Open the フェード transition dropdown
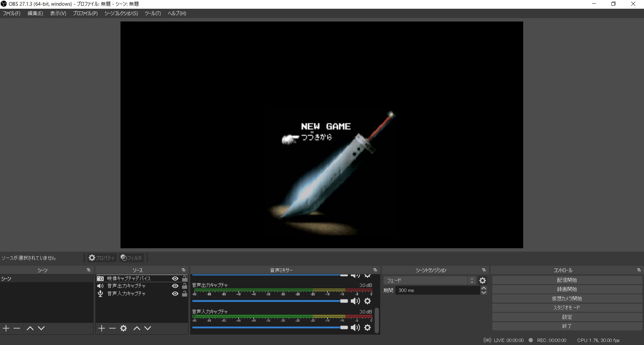 430,281
